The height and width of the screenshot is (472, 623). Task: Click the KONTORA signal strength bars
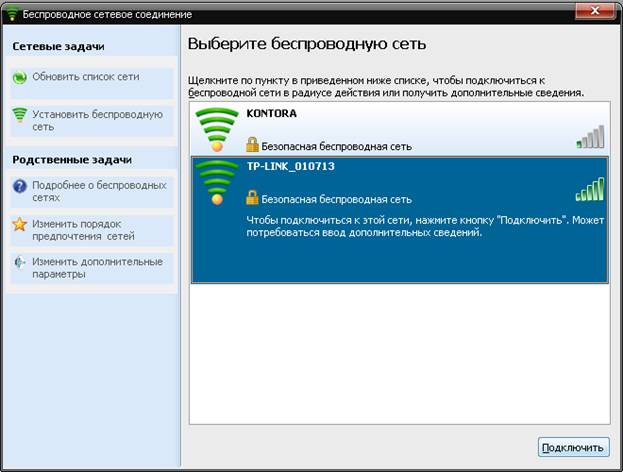(590, 137)
